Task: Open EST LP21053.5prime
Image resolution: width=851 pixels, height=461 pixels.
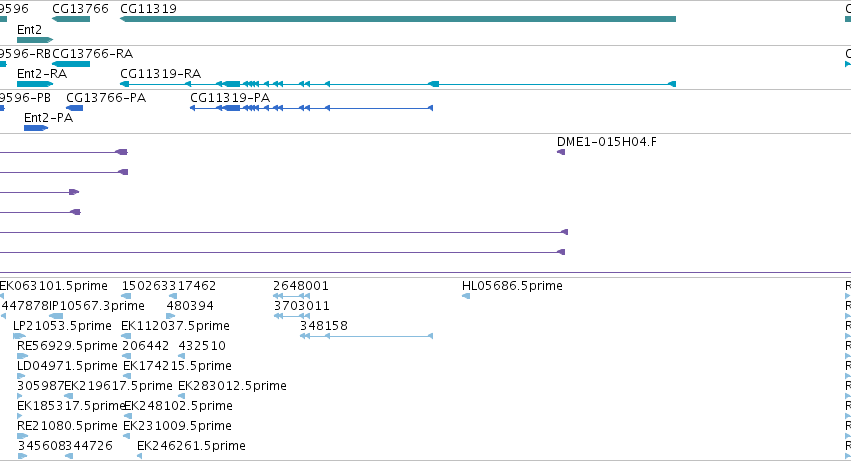Action: click(x=62, y=326)
